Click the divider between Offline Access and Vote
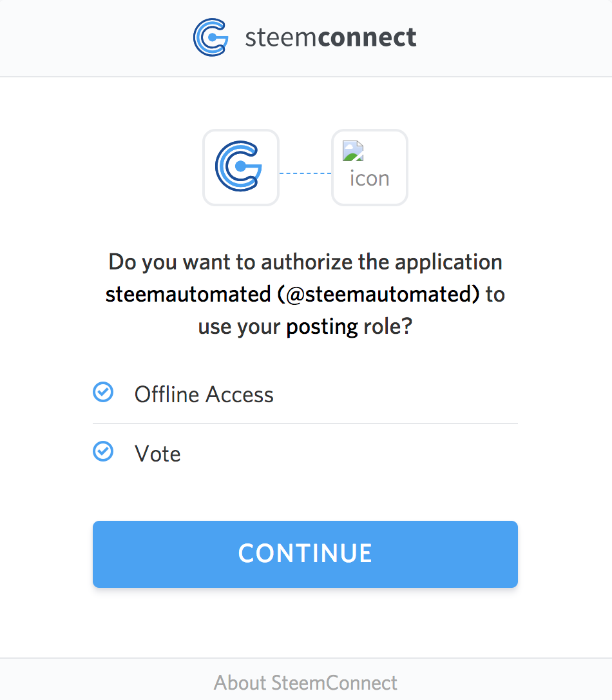 (x=305, y=423)
